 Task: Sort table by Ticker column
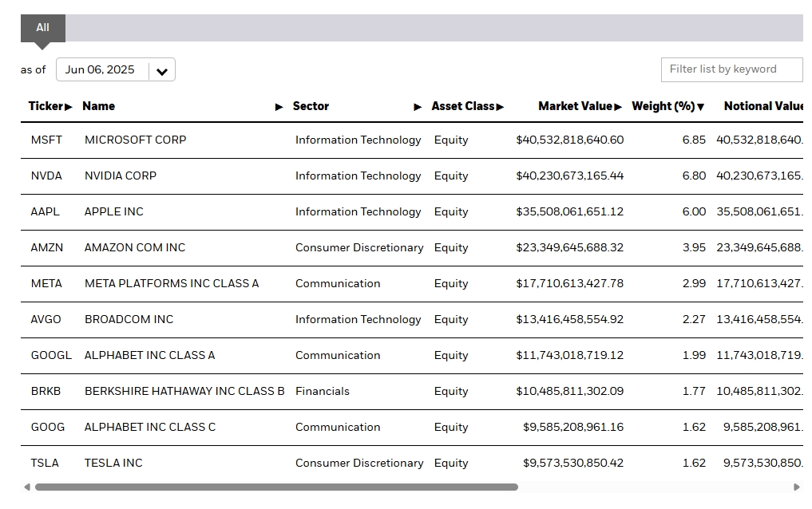50,106
